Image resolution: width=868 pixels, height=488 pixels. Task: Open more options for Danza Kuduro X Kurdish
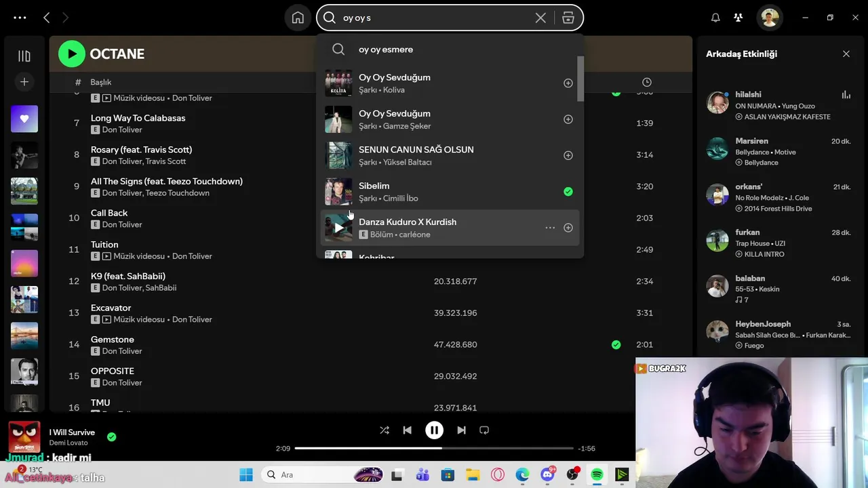pyautogui.click(x=550, y=228)
